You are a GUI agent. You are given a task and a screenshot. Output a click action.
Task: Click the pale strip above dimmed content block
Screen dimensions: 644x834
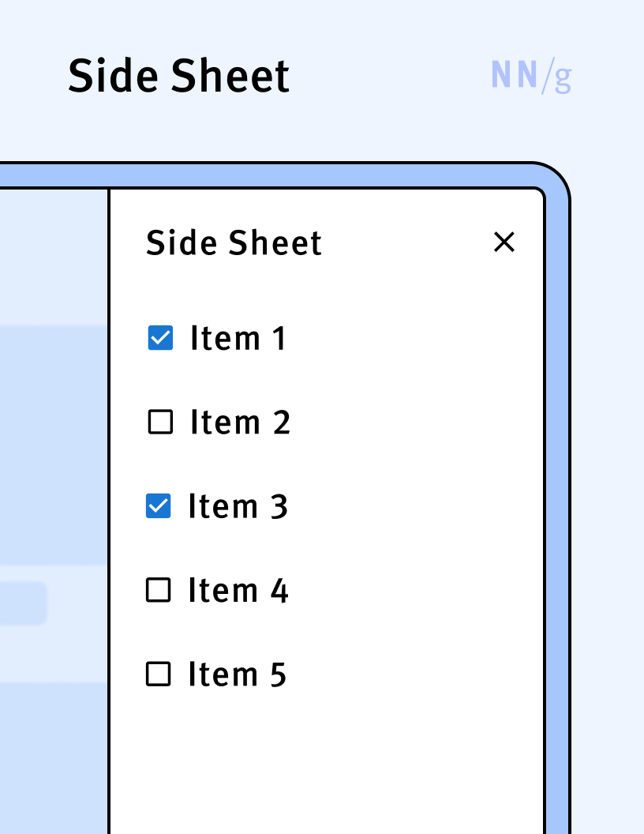pyautogui.click(x=52, y=257)
